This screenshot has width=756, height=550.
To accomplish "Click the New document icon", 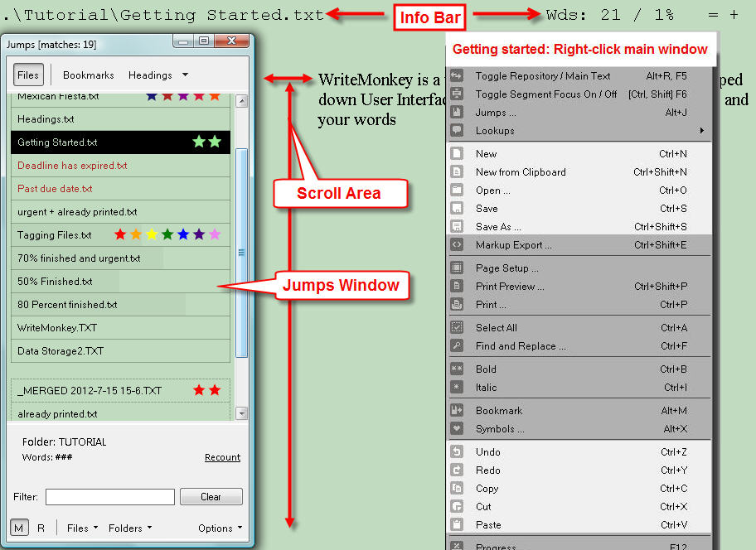I will 457,153.
